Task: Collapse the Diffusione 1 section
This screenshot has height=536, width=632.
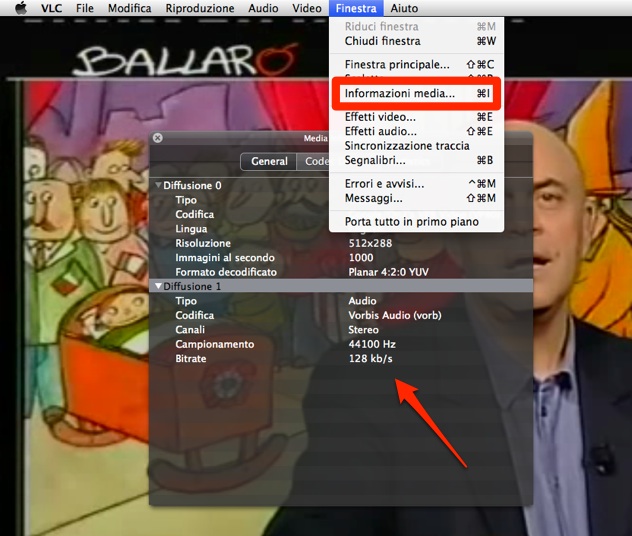Action: pyautogui.click(x=159, y=286)
